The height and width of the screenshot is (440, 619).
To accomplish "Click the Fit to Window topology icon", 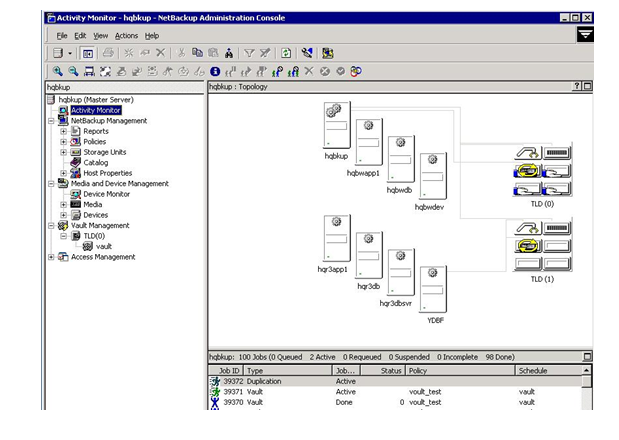I will coord(89,71).
